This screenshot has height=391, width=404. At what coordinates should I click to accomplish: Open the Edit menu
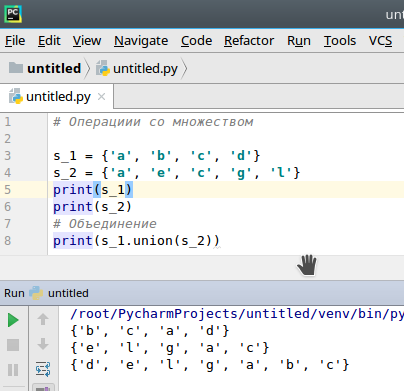[49, 41]
